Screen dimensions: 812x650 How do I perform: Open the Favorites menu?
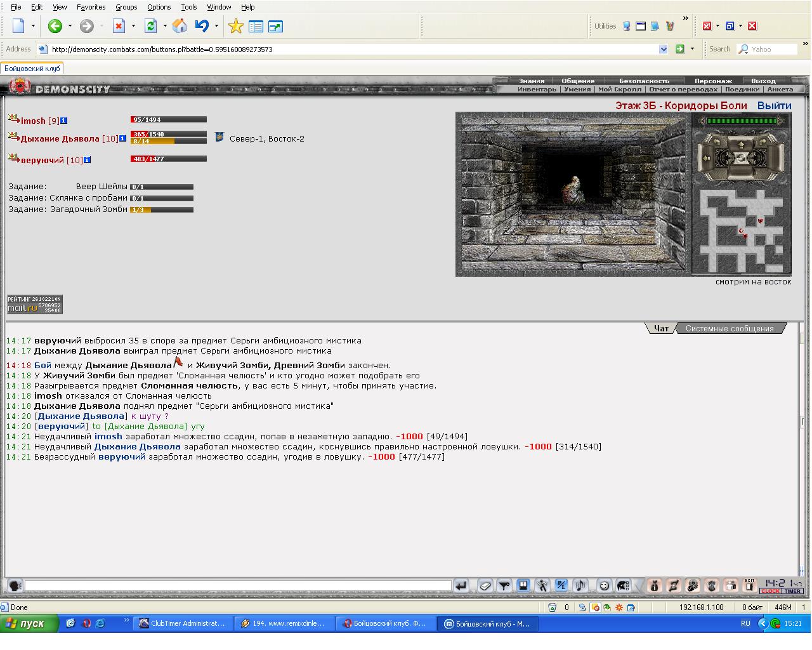(91, 7)
